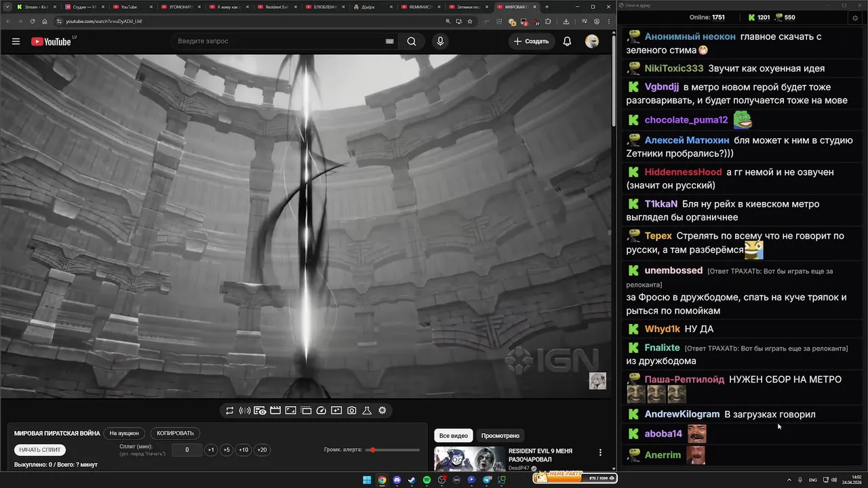The width and height of the screenshot is (868, 488).
Task: Open browser downloads icon
Action: [x=566, y=21]
